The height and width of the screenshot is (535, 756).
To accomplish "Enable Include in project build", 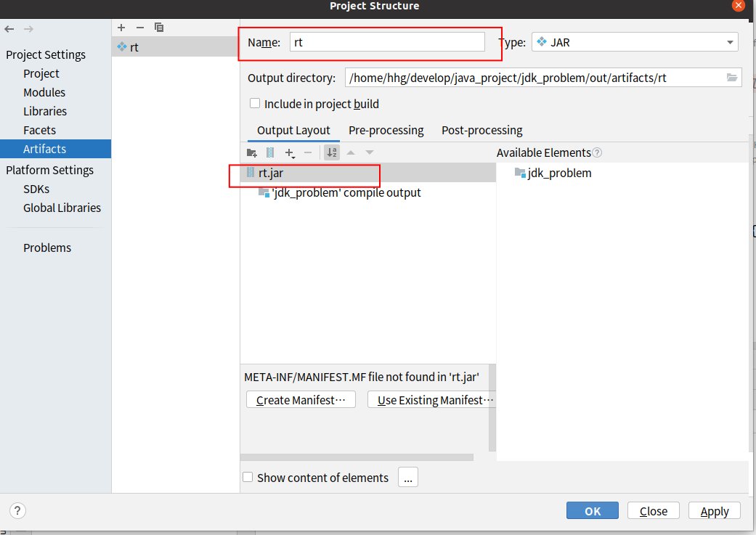I will (255, 103).
